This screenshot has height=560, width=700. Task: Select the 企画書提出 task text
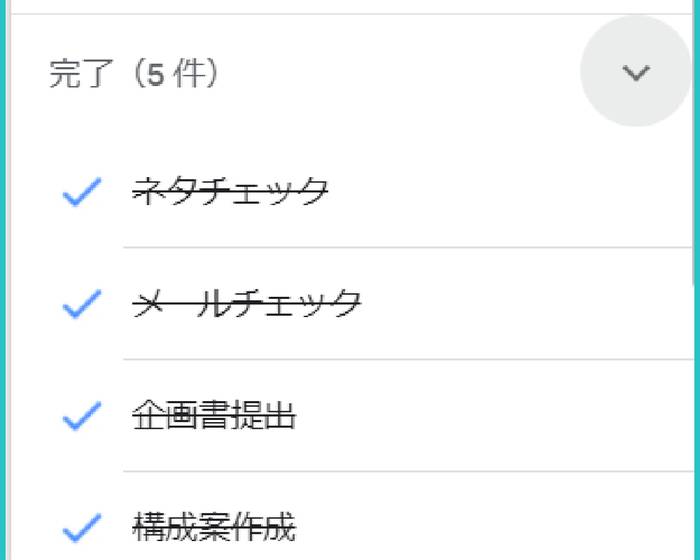coord(214,415)
